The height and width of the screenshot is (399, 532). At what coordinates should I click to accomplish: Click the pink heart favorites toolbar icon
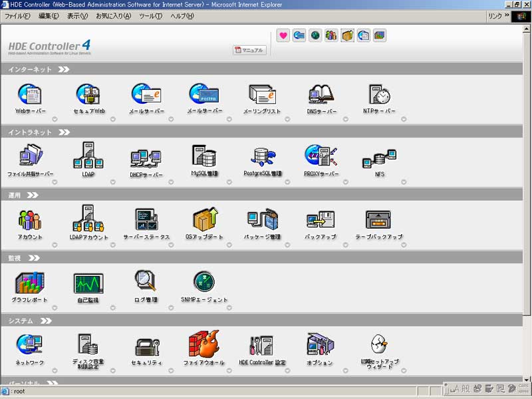(x=283, y=35)
